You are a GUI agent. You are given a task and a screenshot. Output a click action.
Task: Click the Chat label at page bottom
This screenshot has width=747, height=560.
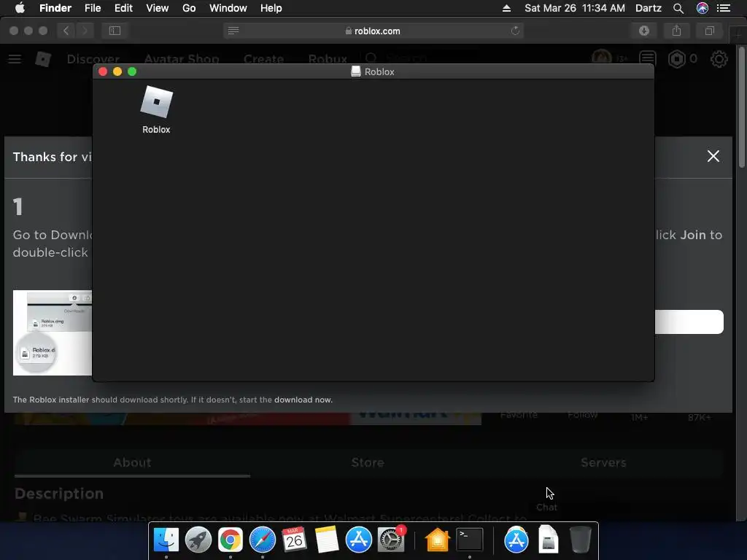pyautogui.click(x=546, y=507)
